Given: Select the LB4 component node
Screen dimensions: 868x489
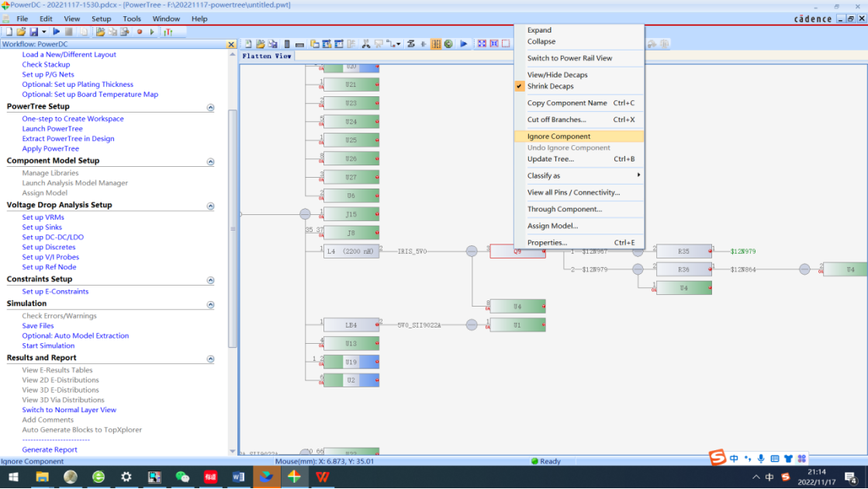Looking at the screenshot, I should (x=351, y=325).
